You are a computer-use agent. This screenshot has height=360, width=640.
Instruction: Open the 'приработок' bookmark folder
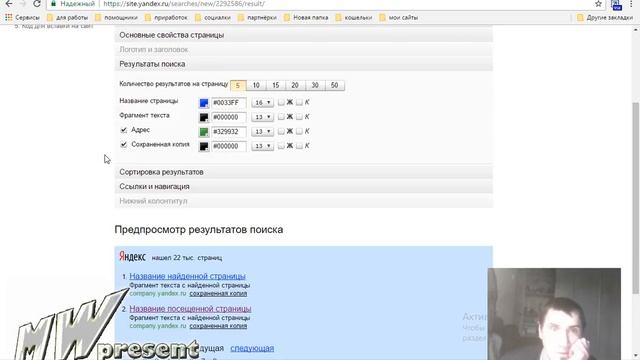(166, 18)
